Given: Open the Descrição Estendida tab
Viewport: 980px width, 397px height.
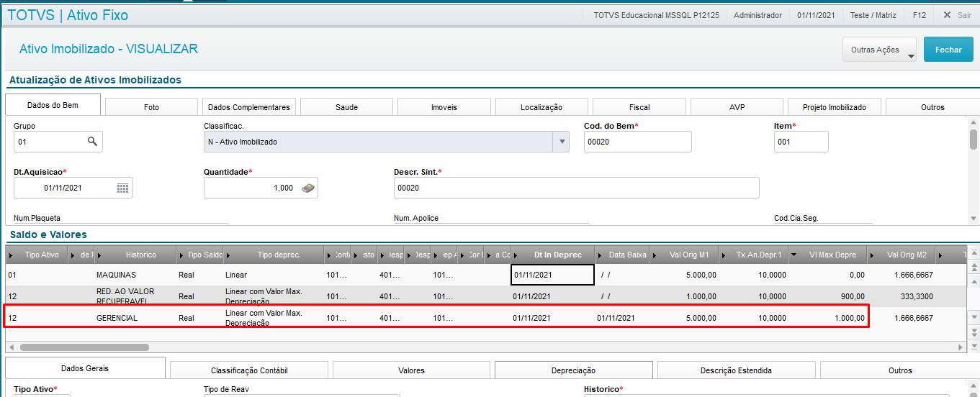Looking at the screenshot, I should [x=736, y=370].
